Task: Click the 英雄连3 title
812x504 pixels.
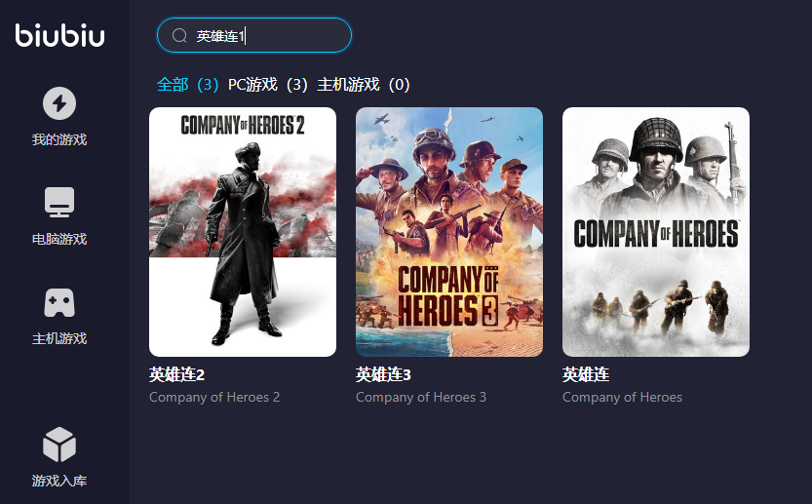Action: 383,374
